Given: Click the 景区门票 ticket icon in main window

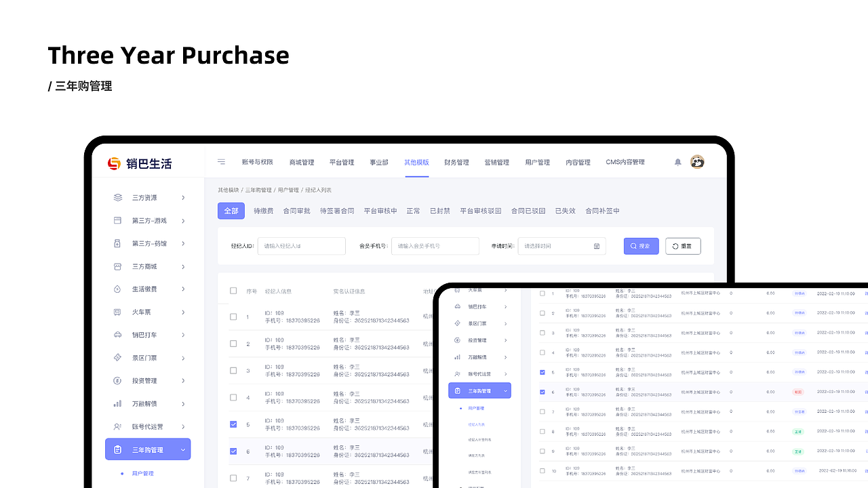Looking at the screenshot, I should tap(117, 358).
